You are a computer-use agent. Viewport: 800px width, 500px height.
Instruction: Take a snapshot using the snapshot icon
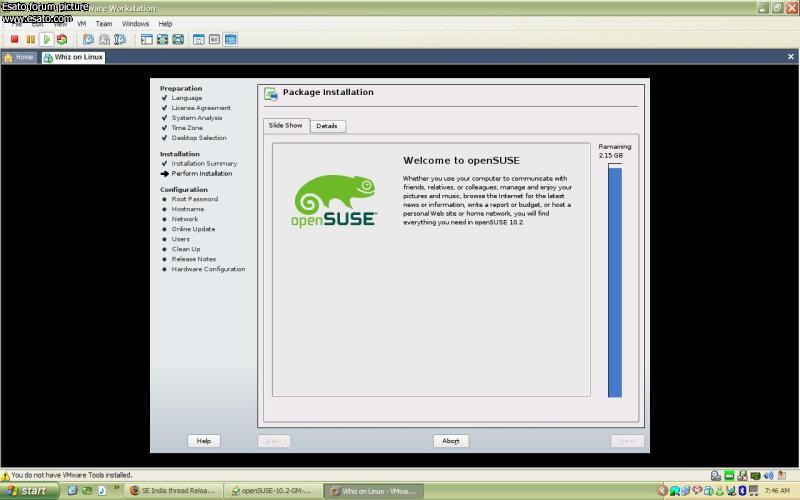[x=88, y=39]
